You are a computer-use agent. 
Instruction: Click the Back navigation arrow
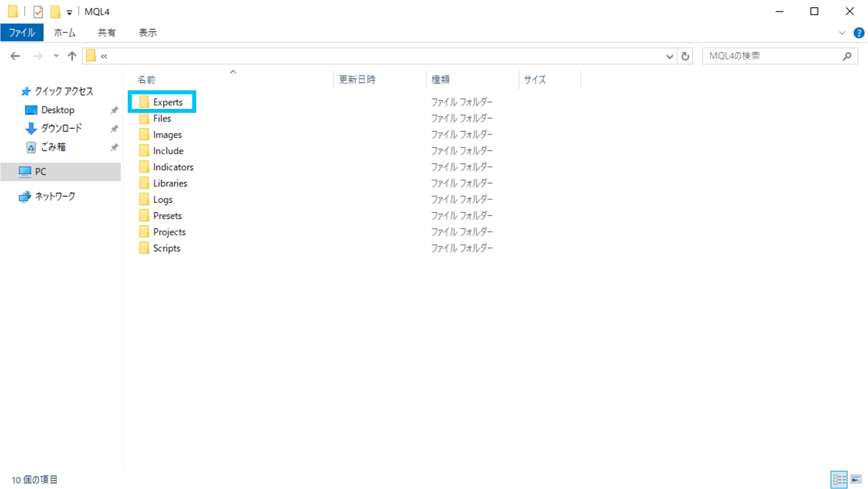[x=15, y=56]
